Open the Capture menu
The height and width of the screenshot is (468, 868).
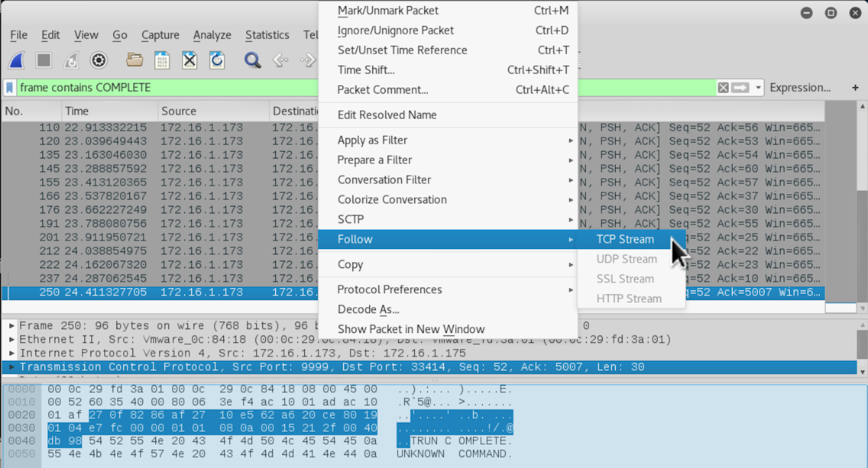(x=160, y=35)
